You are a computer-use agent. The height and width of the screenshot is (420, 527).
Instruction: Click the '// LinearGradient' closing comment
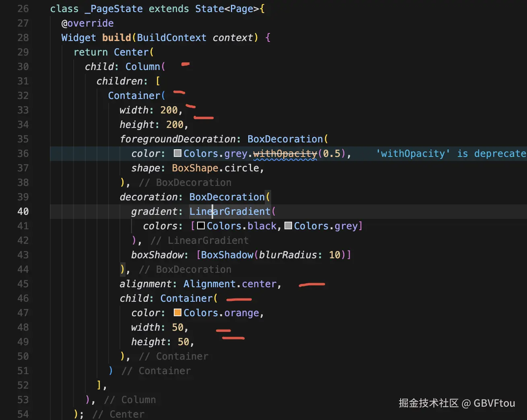[x=200, y=240]
